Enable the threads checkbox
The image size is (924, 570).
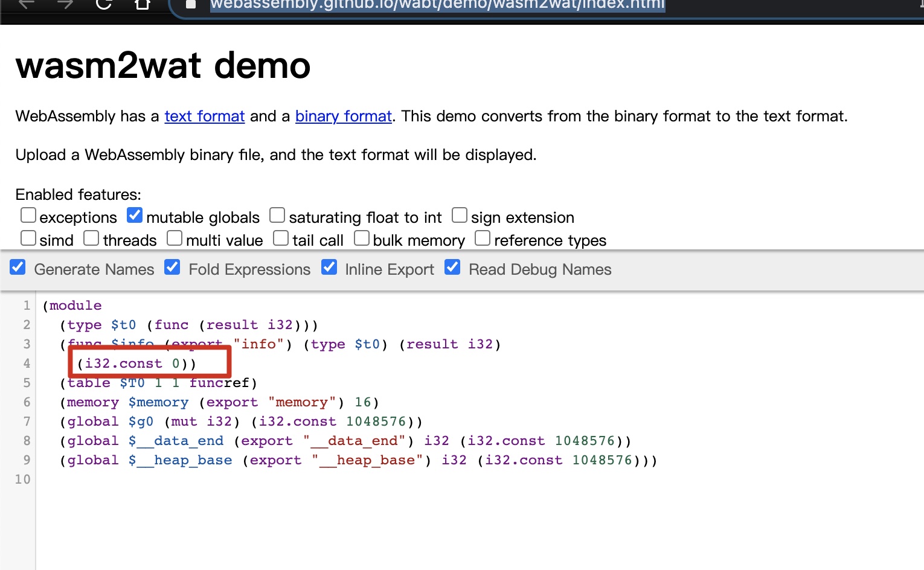[x=91, y=238]
